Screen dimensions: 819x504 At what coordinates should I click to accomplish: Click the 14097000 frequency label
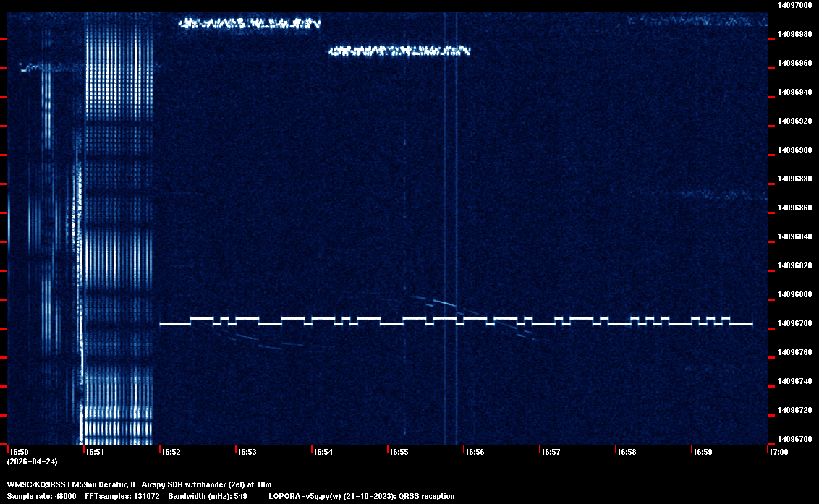point(794,5)
